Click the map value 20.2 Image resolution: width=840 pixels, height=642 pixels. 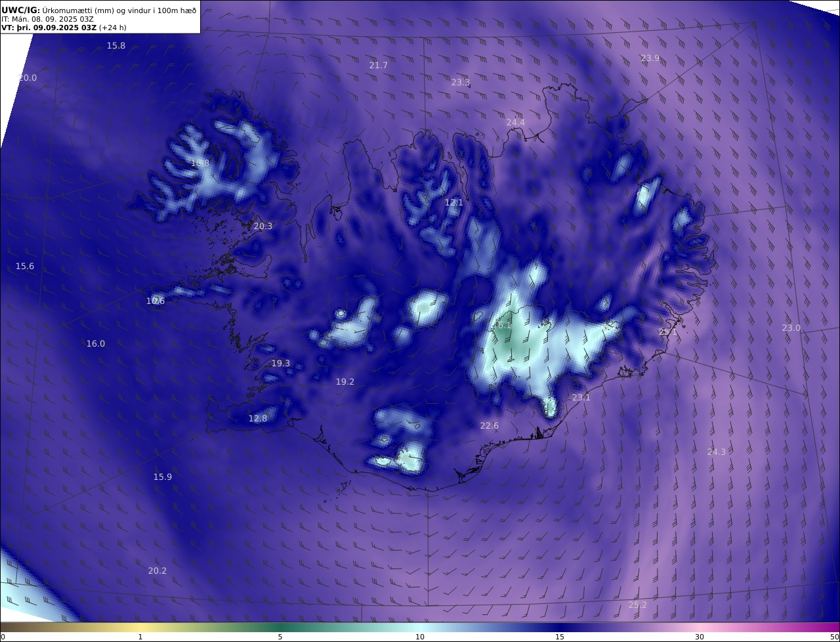point(157,571)
